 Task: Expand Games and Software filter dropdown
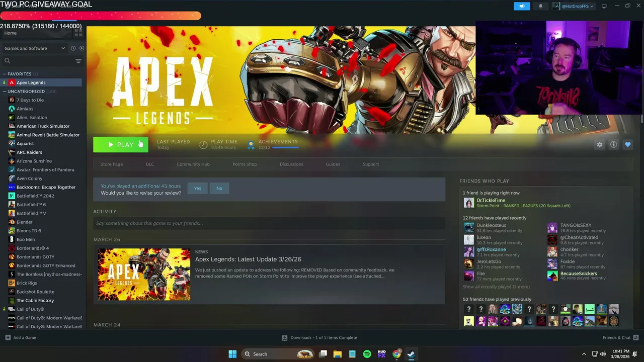click(35, 48)
